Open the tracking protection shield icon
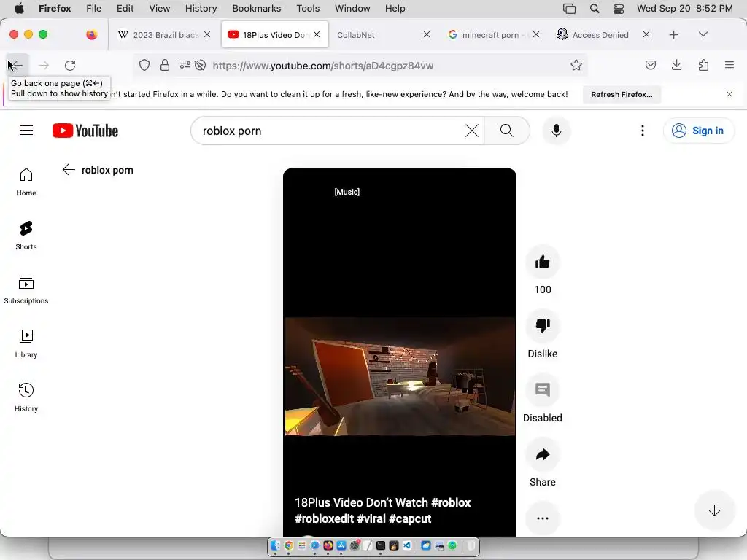The width and height of the screenshot is (747, 560). [144, 65]
